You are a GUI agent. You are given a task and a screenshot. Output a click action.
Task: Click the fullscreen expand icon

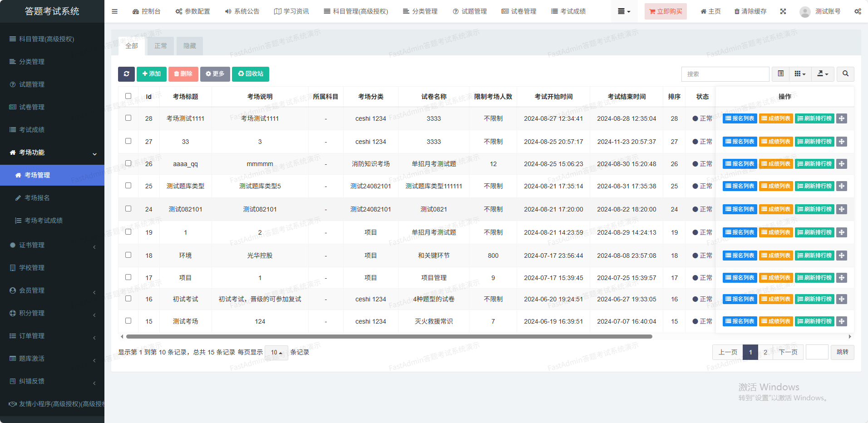(783, 11)
